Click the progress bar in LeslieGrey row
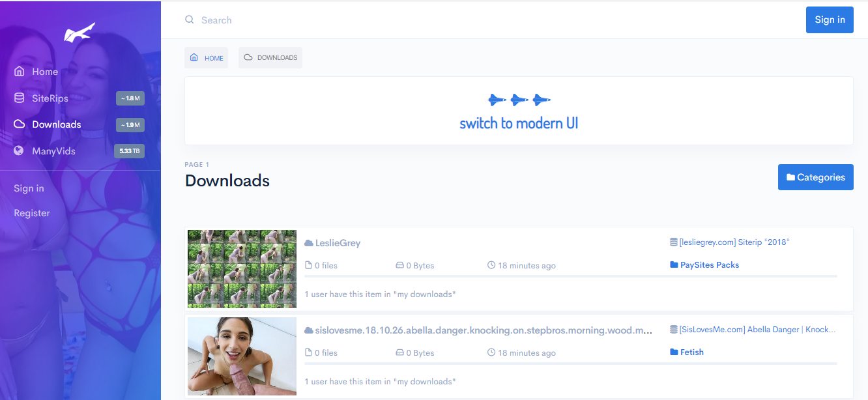Screen dimensions: 868x400 click(571, 276)
